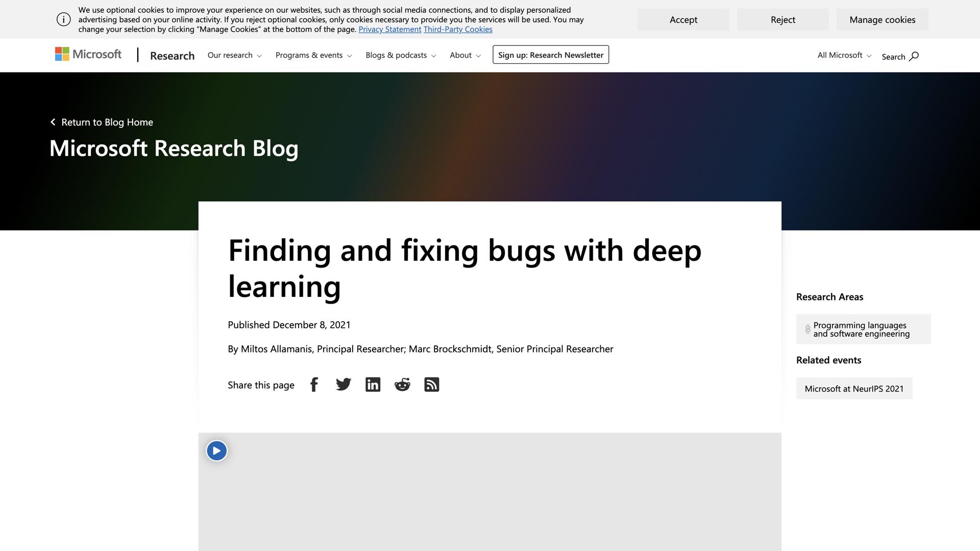This screenshot has width=980, height=551.
Task: Open the search with the magnifier icon
Action: [914, 57]
